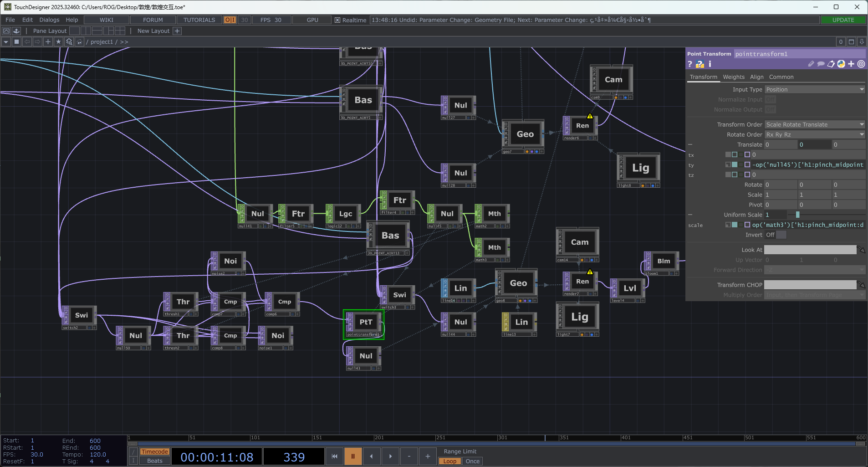Open Python help icon in parameter panel
The image size is (868, 467).
(x=700, y=64)
